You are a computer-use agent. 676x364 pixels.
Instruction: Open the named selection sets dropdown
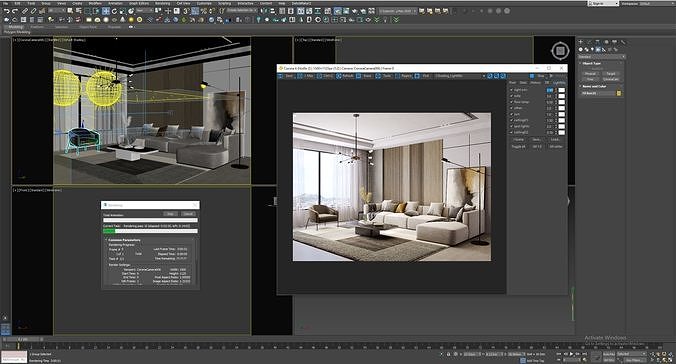coord(241,10)
